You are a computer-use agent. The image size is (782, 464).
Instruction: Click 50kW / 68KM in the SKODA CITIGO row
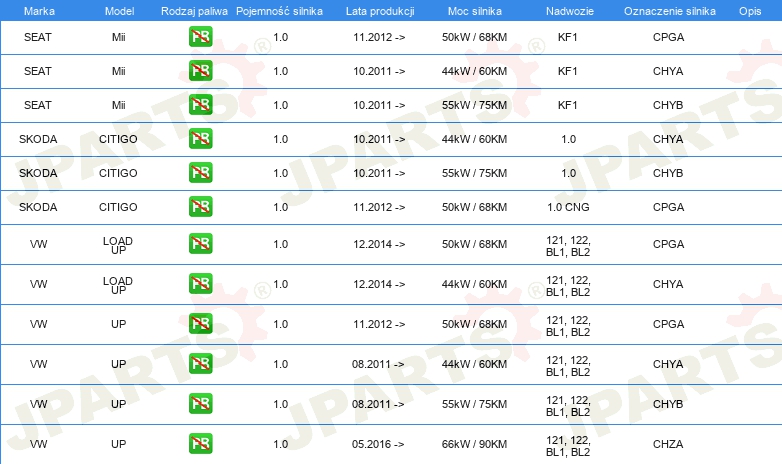tap(474, 207)
